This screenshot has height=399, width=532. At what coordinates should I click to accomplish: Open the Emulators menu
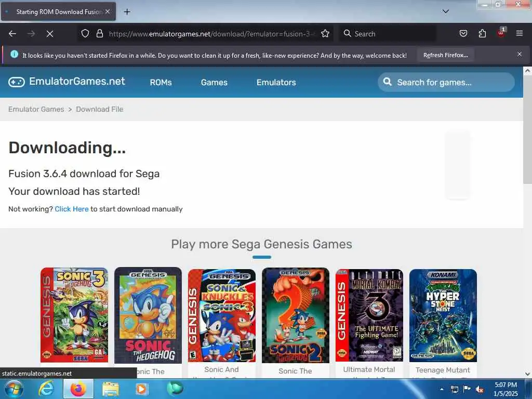click(x=276, y=83)
